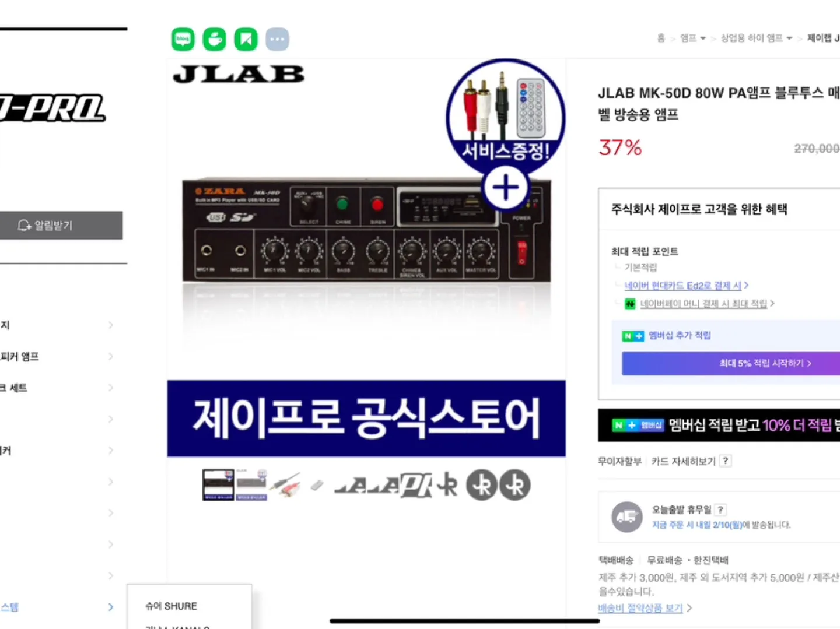Click the 알림받기 notification button
The image size is (840, 629).
click(x=60, y=226)
